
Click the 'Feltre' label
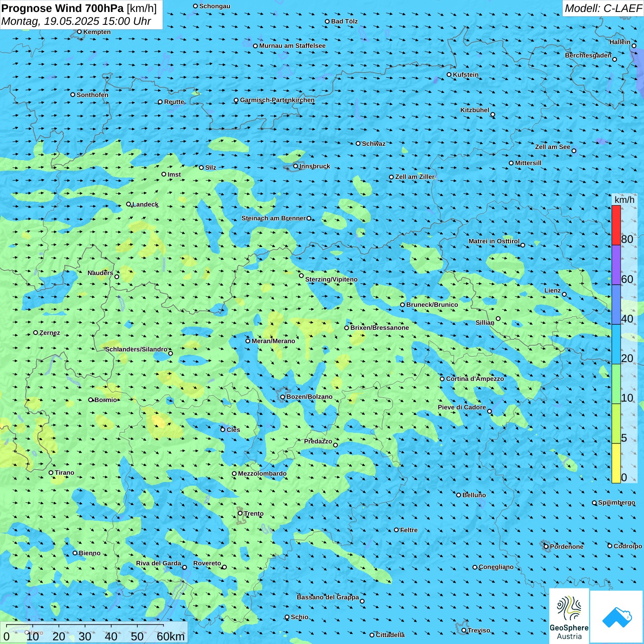coord(409,530)
